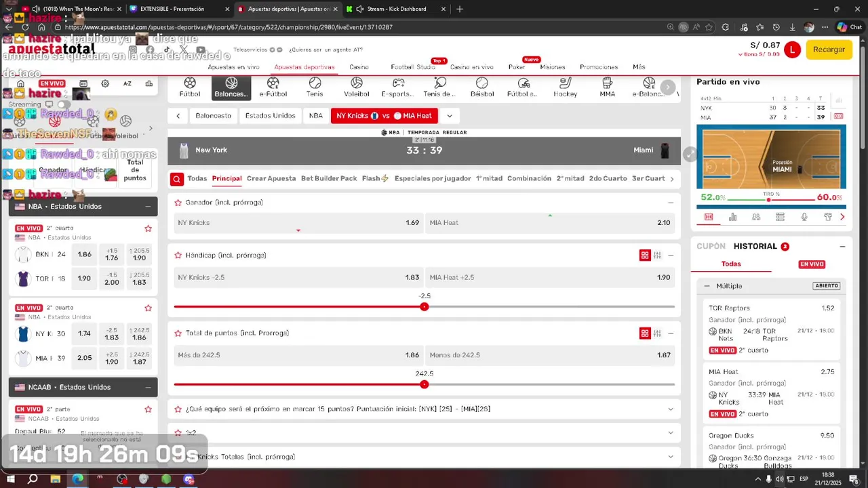Show the lineups people icon tab
Screen dimensions: 868x488
point(756,217)
